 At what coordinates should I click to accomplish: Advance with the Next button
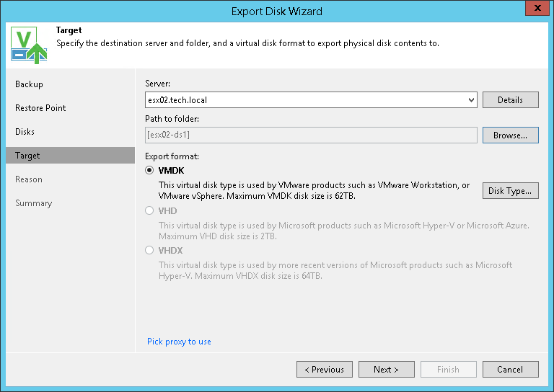387,370
